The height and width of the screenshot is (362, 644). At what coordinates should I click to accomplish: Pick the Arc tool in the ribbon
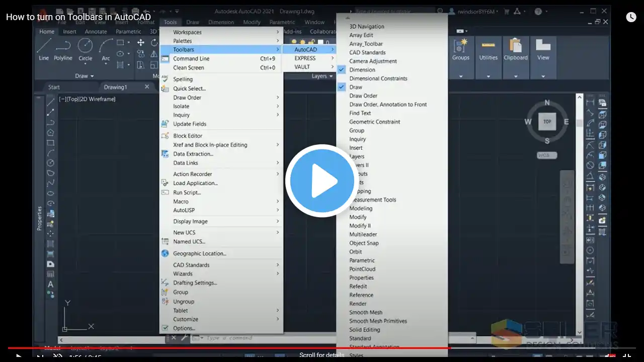[x=106, y=49]
